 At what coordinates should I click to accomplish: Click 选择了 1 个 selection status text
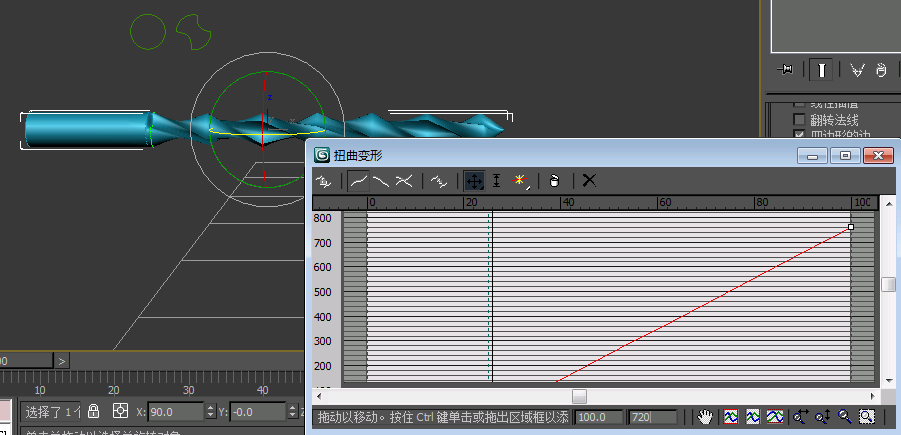pyautogui.click(x=52, y=411)
